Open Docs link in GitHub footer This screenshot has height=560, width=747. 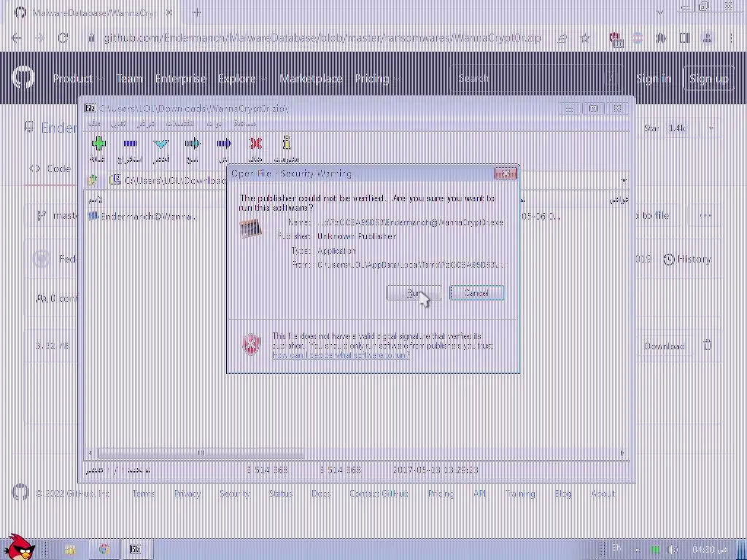coord(321,494)
